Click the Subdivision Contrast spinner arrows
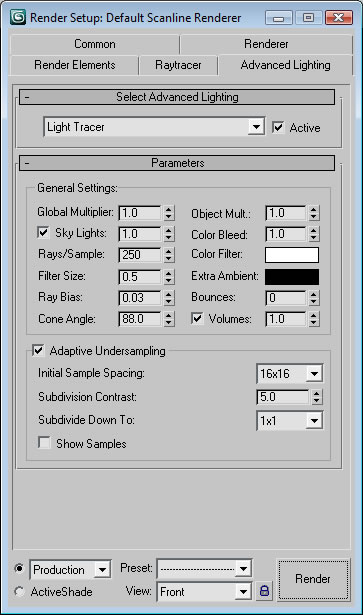The height and width of the screenshot is (615, 363). pyautogui.click(x=317, y=397)
